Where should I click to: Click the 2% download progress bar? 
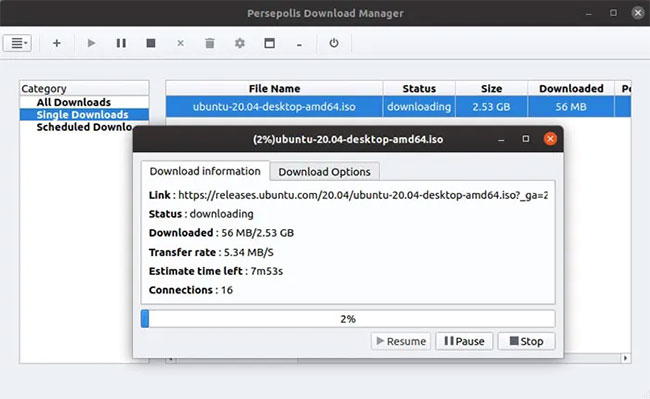[348, 319]
